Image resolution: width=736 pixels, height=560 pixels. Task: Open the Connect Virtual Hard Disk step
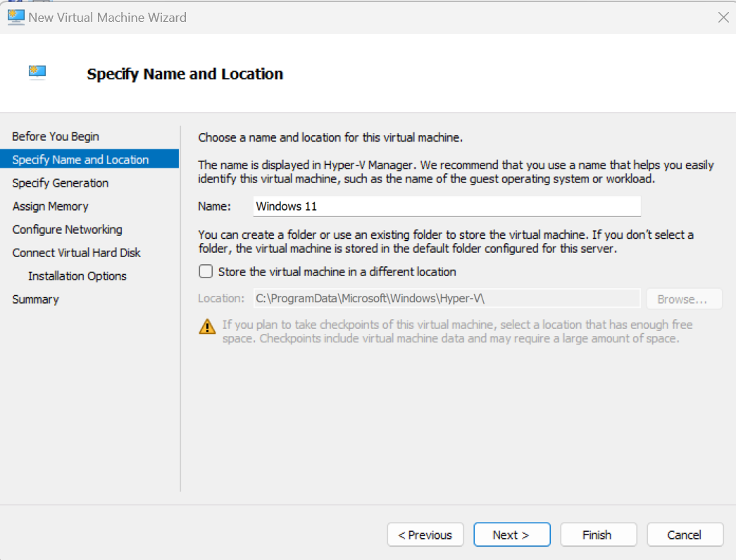coord(76,253)
